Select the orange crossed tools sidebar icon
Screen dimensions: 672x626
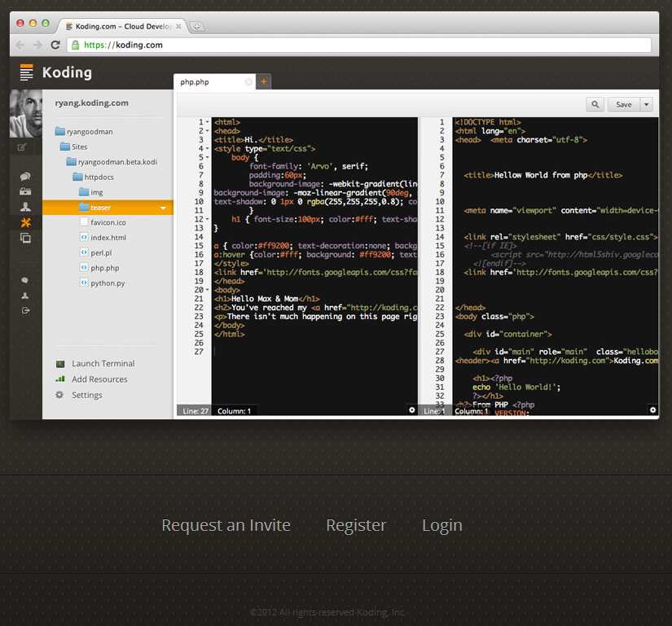click(25, 222)
